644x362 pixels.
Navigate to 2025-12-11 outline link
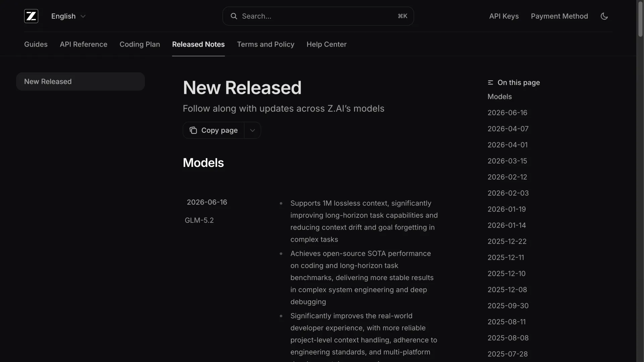coord(506,257)
